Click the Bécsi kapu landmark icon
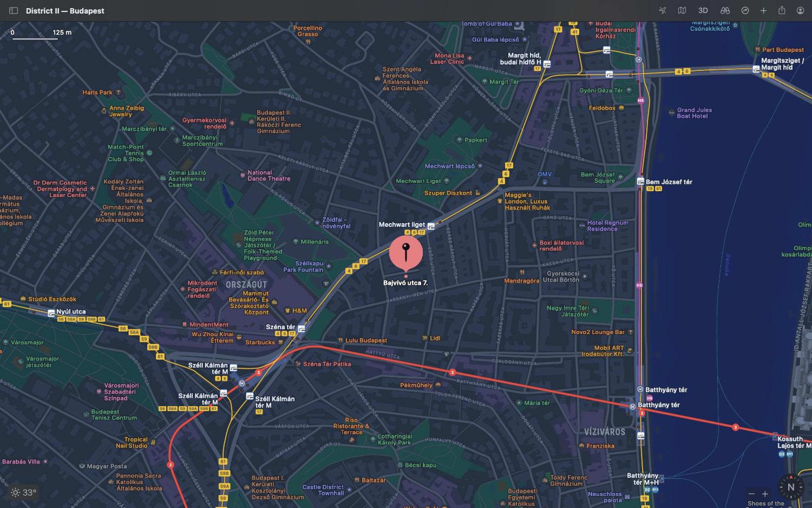 [x=400, y=465]
